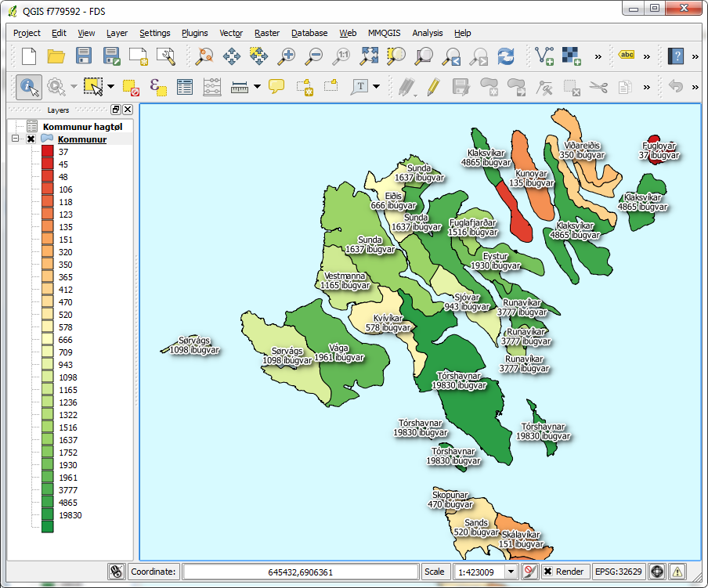Click the warning messages triangle button
The image size is (708, 588).
(677, 572)
